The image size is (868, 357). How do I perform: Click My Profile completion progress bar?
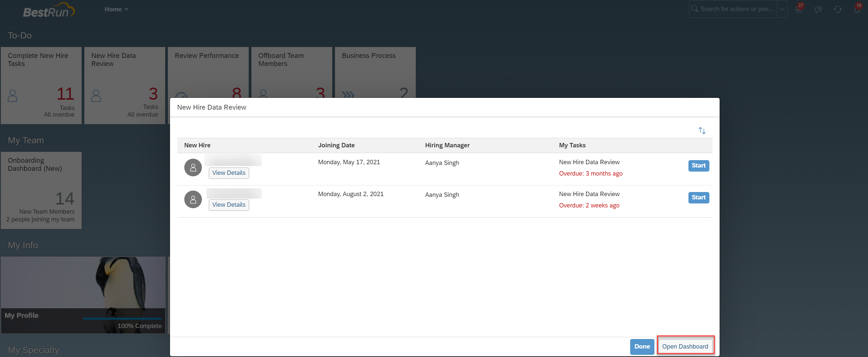[122, 319]
